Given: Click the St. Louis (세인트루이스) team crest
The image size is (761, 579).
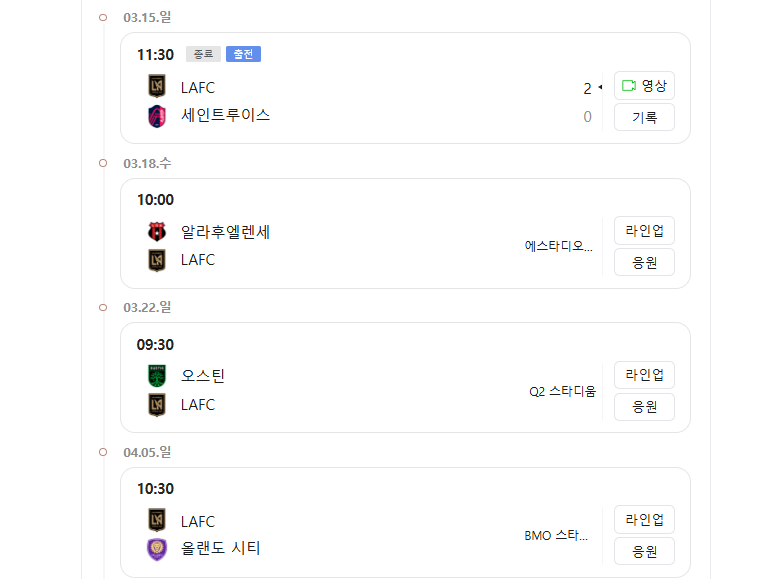Looking at the screenshot, I should pos(156,115).
